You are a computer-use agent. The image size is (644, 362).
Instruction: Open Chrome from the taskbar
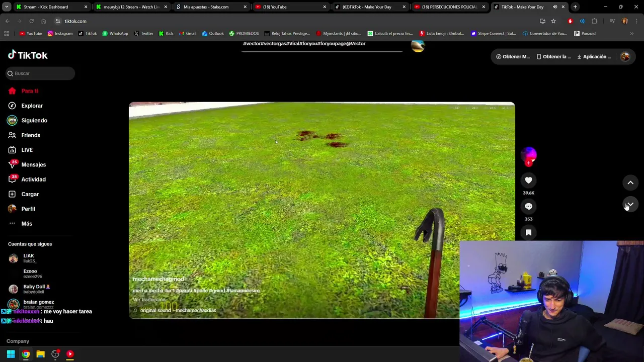tap(26, 354)
